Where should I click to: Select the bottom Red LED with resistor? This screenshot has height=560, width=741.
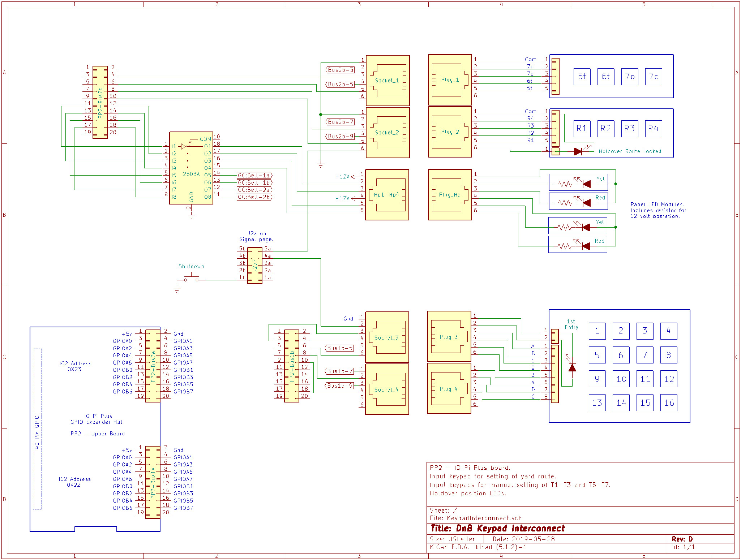pos(578,245)
